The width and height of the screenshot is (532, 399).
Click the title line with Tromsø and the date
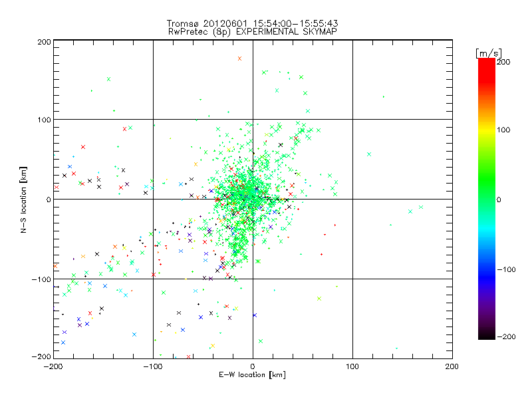pyautogui.click(x=252, y=23)
